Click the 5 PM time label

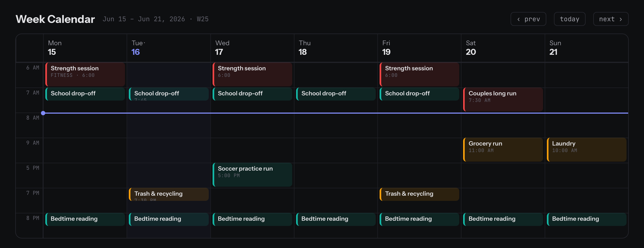[x=33, y=168]
